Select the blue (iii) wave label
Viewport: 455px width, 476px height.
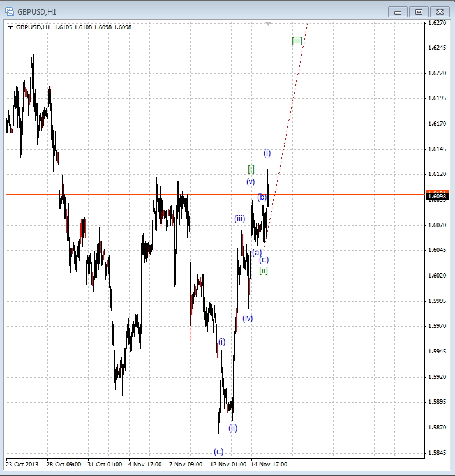pyautogui.click(x=239, y=219)
